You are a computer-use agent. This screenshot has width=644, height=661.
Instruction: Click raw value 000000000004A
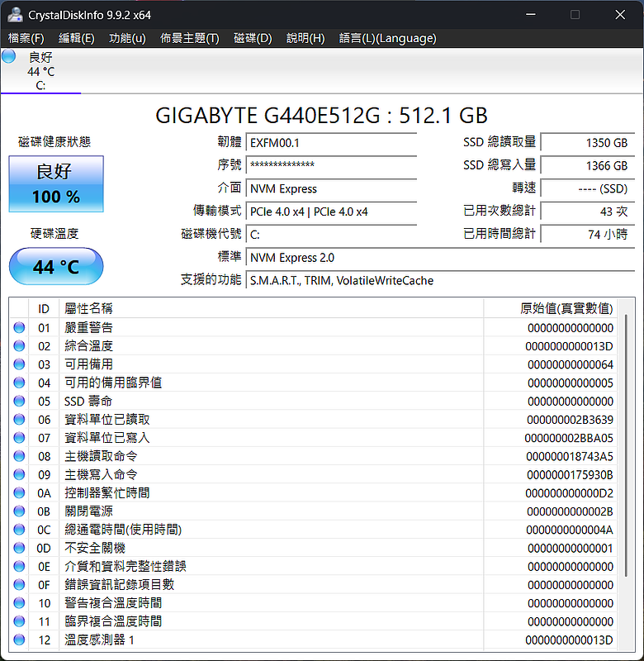(x=570, y=530)
